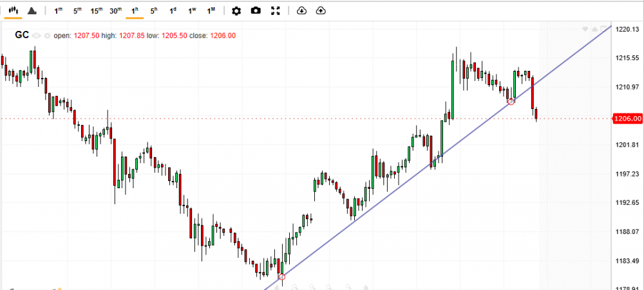This screenshot has height=290, width=644.
Task: Choose the 5h timeframe
Action: pyautogui.click(x=153, y=11)
